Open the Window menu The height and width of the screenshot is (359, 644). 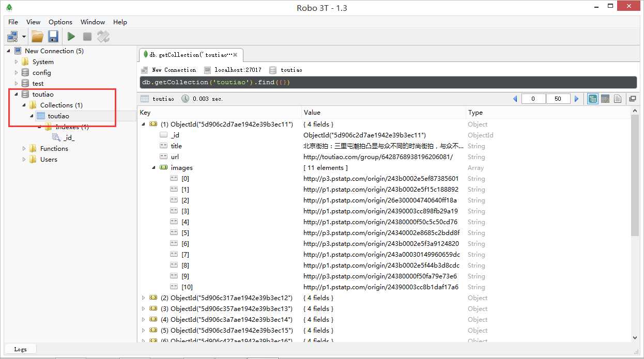[93, 22]
